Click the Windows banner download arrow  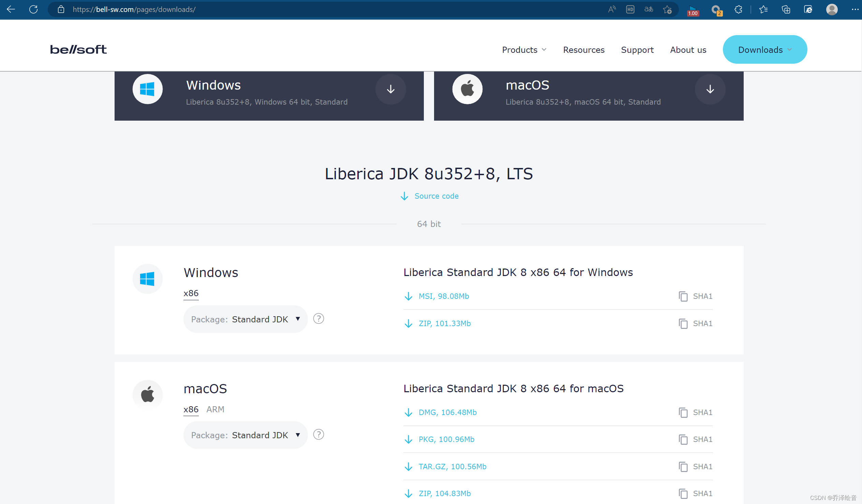click(x=391, y=89)
